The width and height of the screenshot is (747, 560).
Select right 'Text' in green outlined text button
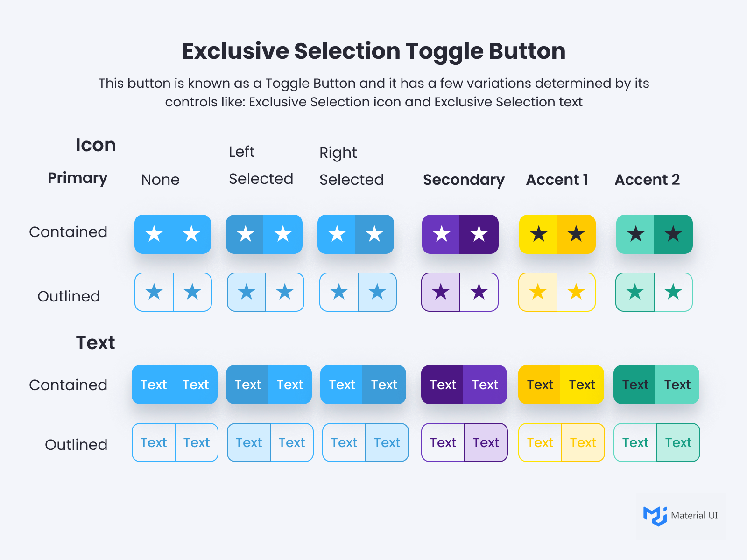(678, 443)
